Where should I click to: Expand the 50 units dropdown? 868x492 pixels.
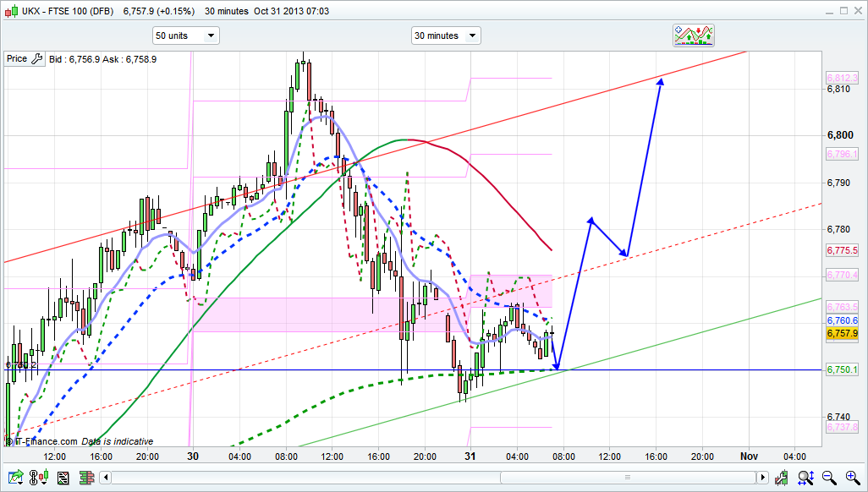point(185,36)
